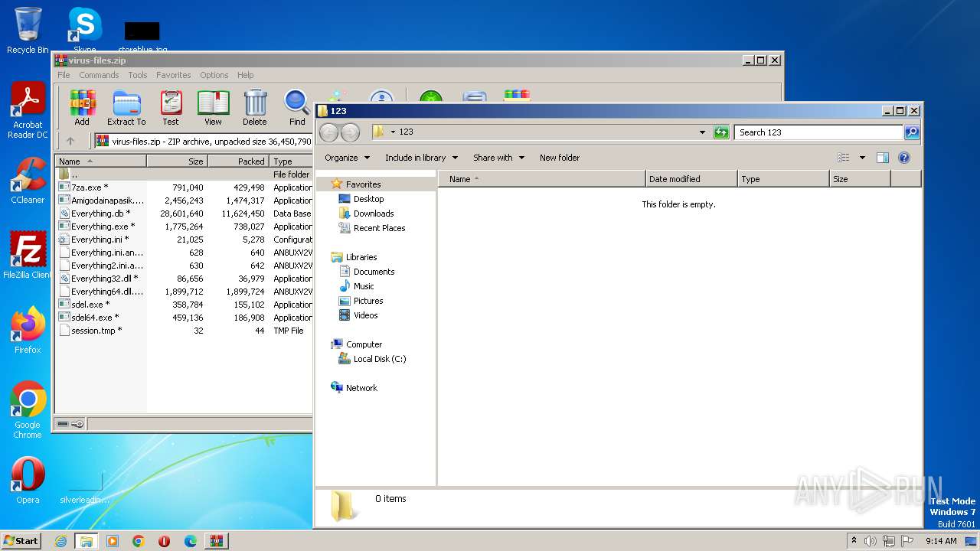
Task: Select Favorites in navigation pane
Action: [363, 184]
